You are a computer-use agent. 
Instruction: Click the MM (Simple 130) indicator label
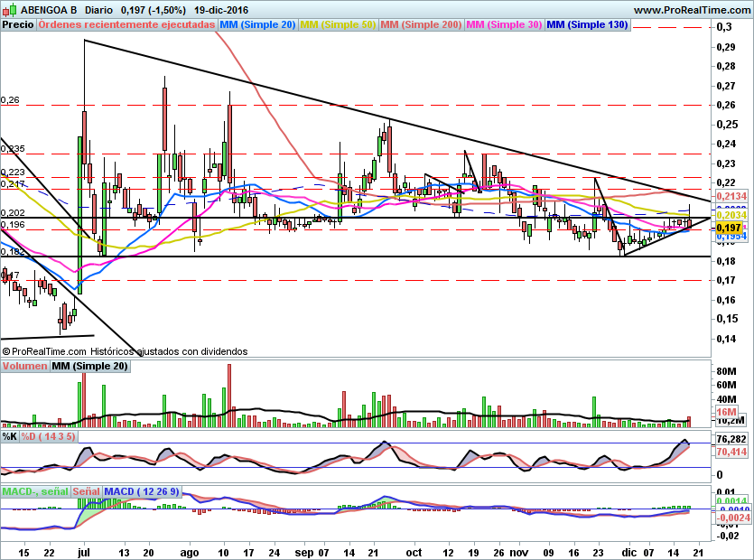[x=587, y=24]
